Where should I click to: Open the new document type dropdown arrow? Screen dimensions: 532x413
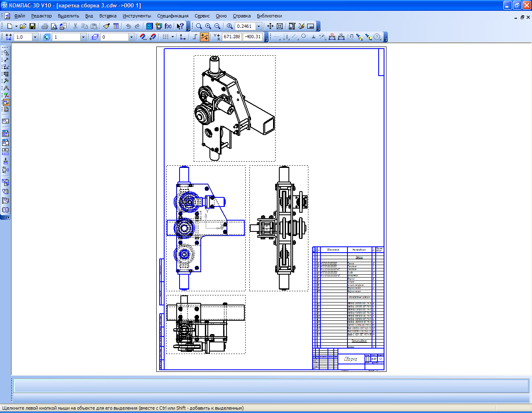pos(16,26)
